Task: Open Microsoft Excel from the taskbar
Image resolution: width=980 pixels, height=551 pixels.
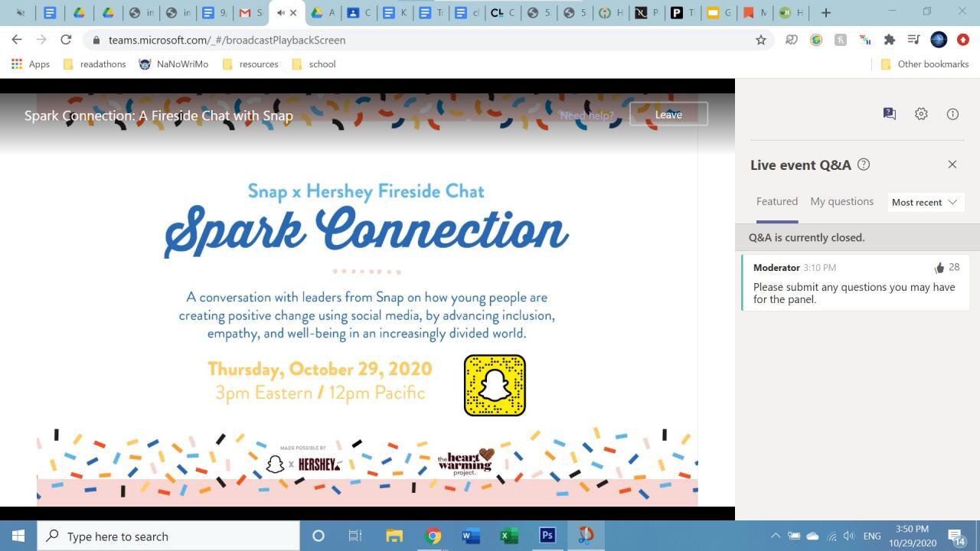Action: point(509,536)
